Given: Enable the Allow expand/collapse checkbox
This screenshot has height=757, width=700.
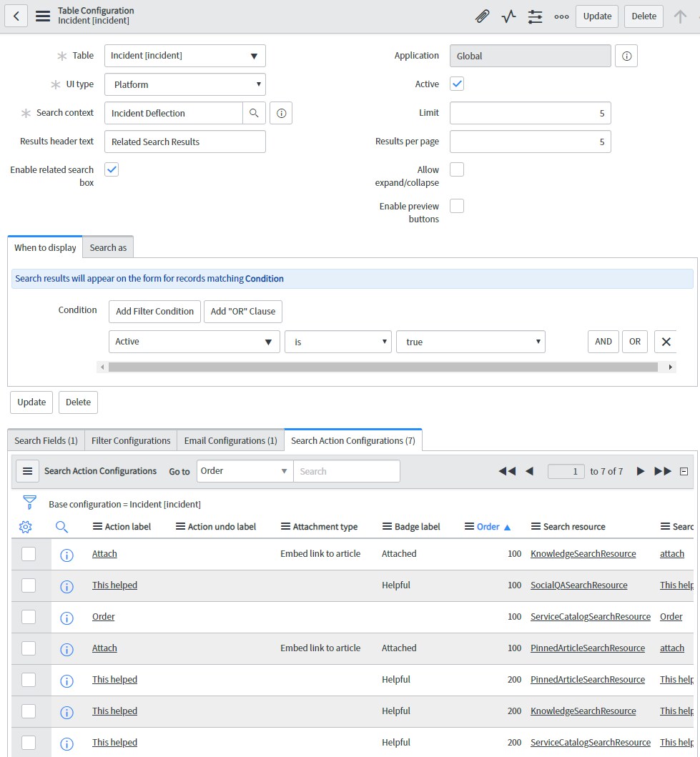Looking at the screenshot, I should click(456, 169).
